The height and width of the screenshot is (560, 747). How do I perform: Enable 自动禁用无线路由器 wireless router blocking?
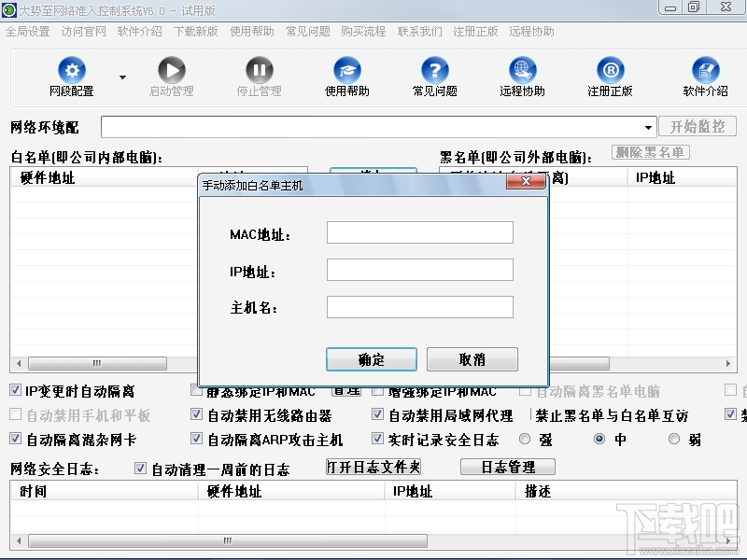click(195, 417)
